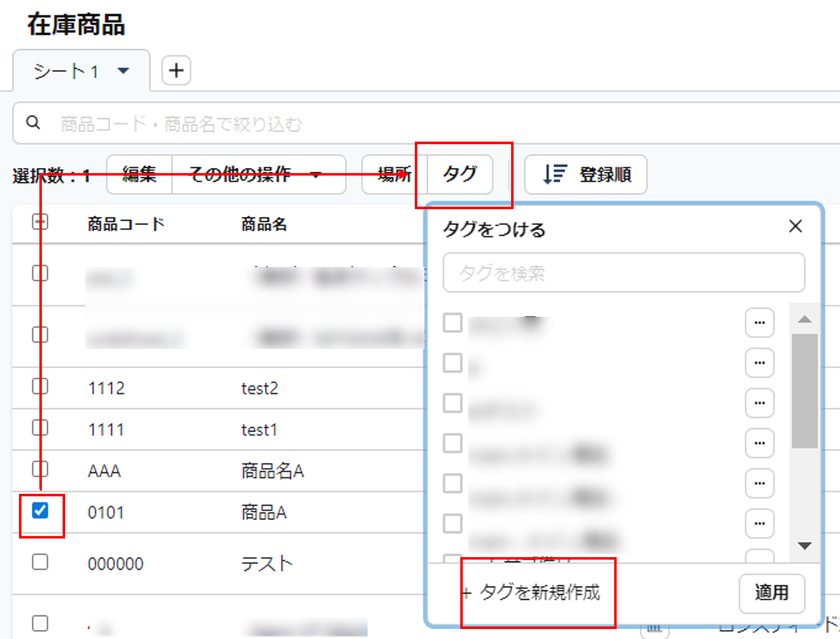Viewport: 840px width, 639px height.
Task: Click the sort icon on 登録順 button
Action: click(554, 174)
